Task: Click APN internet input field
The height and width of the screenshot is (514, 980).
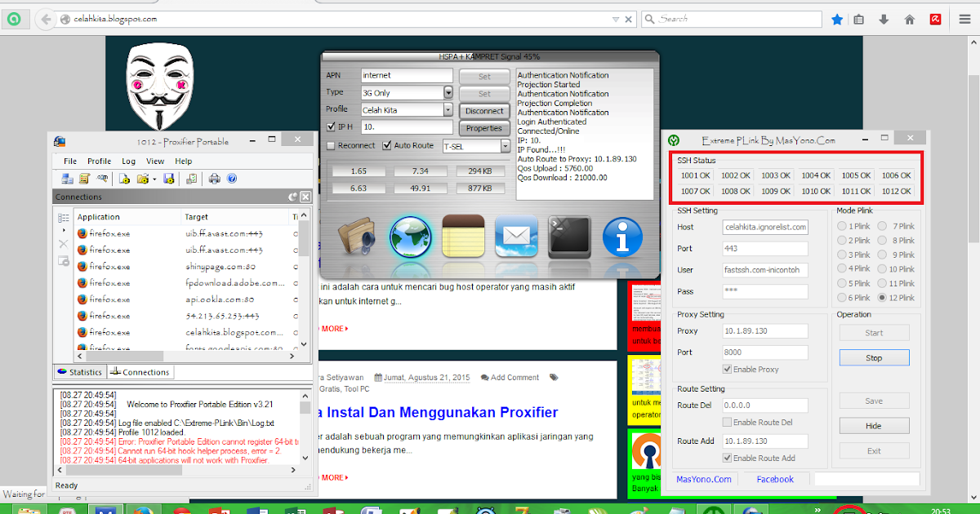Action: pos(407,75)
